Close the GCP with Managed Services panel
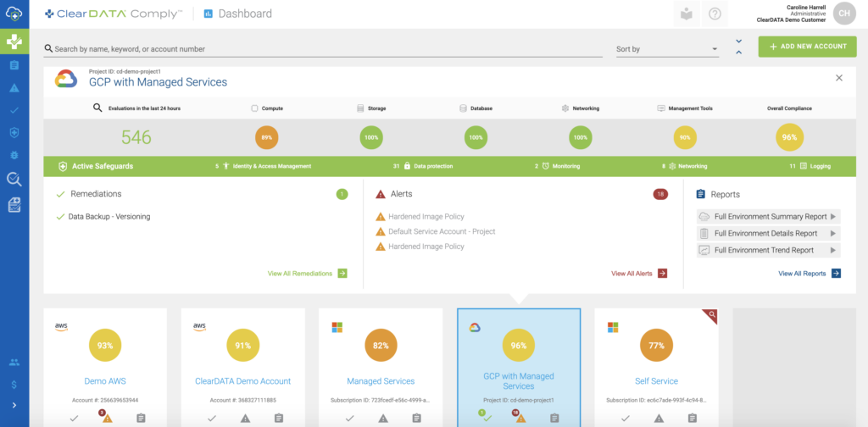868x427 pixels. (x=839, y=78)
